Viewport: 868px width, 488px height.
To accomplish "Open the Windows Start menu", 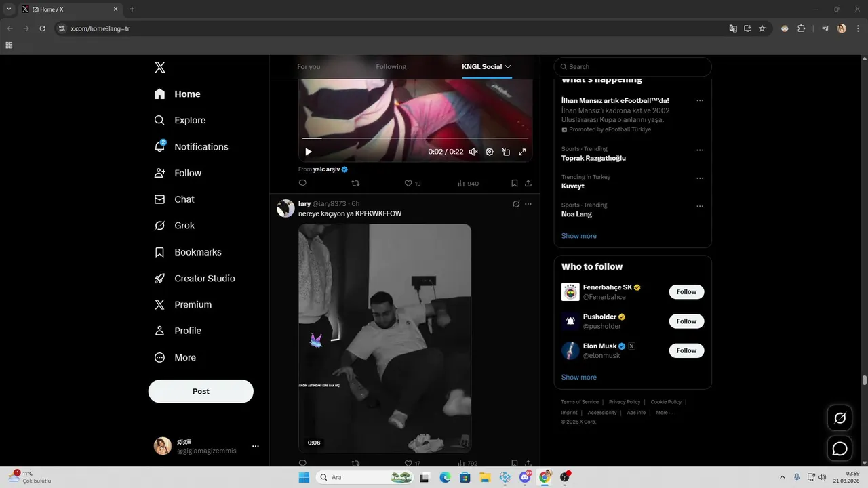I will [x=304, y=477].
